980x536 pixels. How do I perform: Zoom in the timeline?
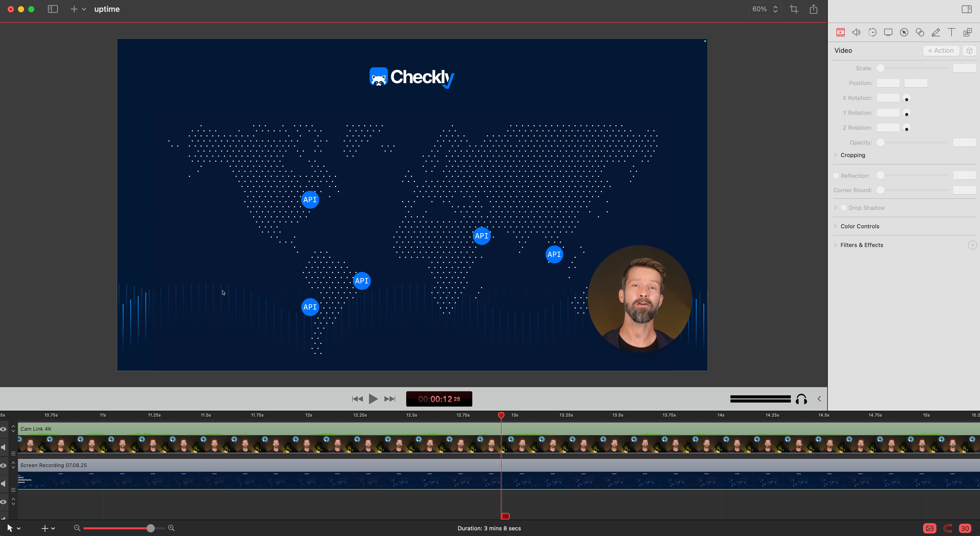coord(171,528)
